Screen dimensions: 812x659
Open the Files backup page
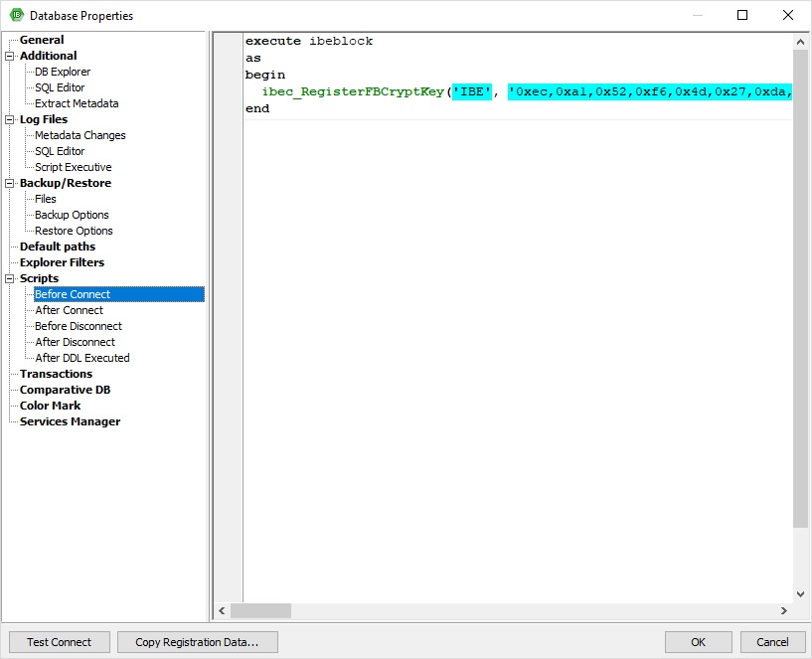tap(46, 199)
